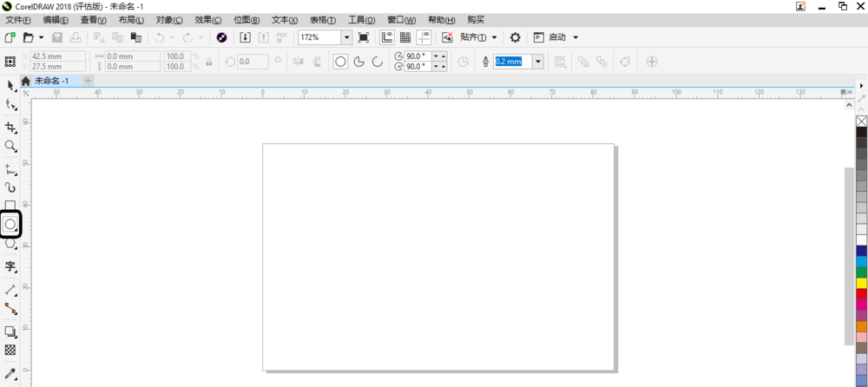The image size is (868, 387).
Task: Pick the Eyedropper tool
Action: tap(10, 373)
